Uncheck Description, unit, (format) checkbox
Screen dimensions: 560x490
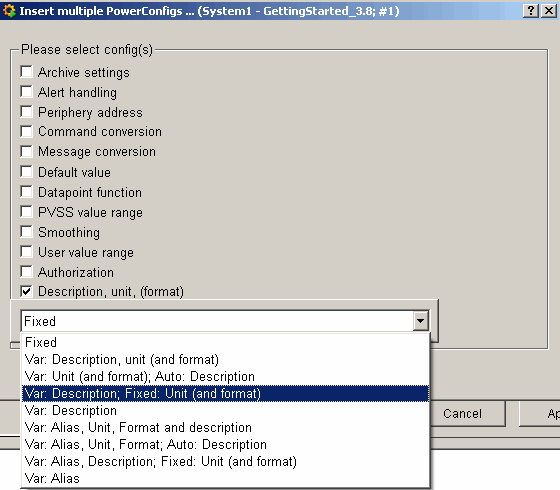(26, 291)
